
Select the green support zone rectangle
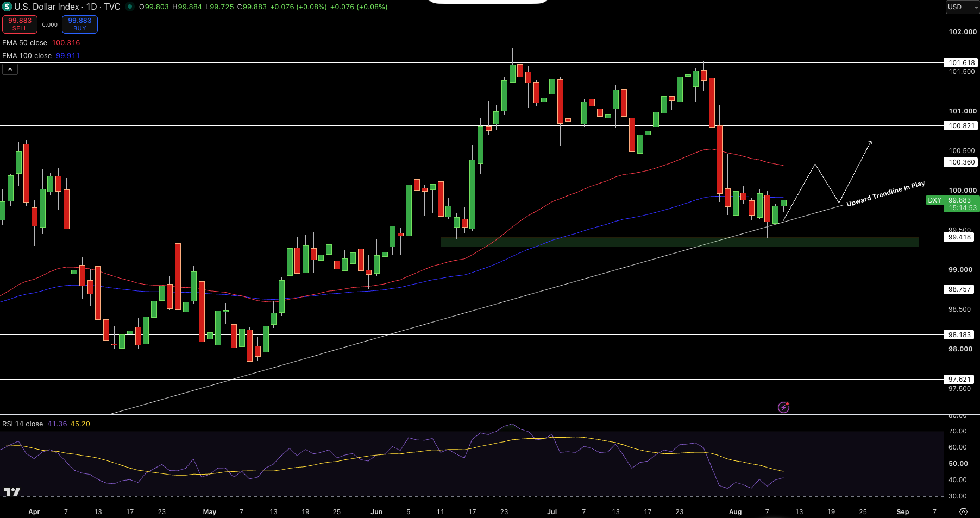679,242
